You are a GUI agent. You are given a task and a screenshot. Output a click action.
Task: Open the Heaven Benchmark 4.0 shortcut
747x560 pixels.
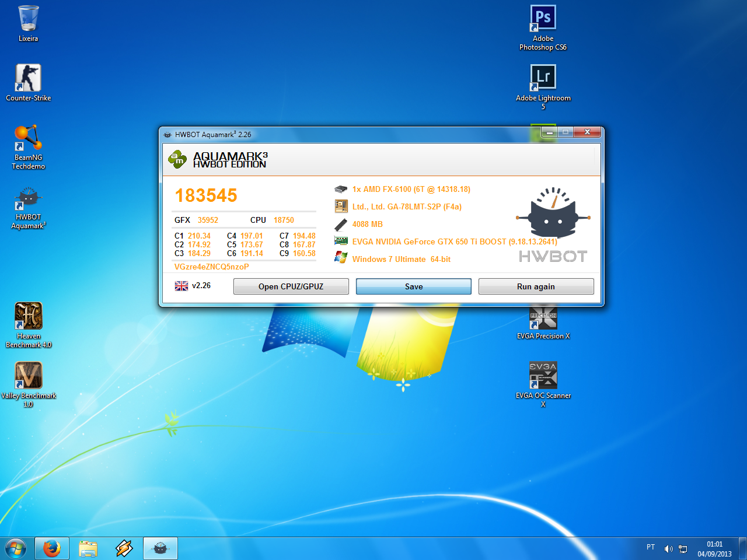pos(28,325)
